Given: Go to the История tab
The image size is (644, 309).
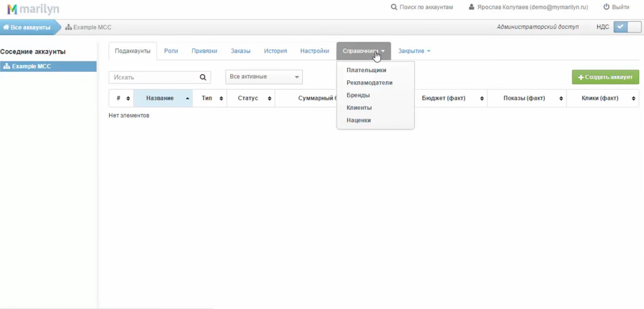Looking at the screenshot, I should [275, 51].
